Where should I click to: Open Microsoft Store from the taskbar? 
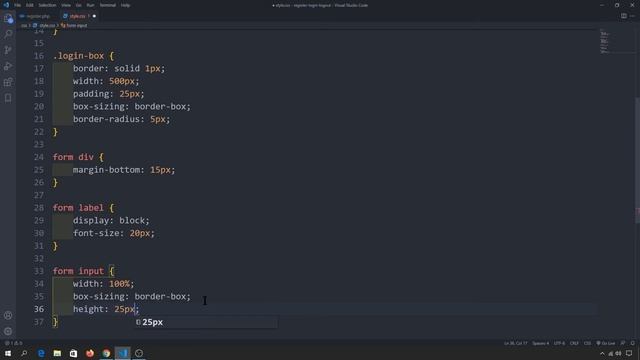tap(73, 353)
